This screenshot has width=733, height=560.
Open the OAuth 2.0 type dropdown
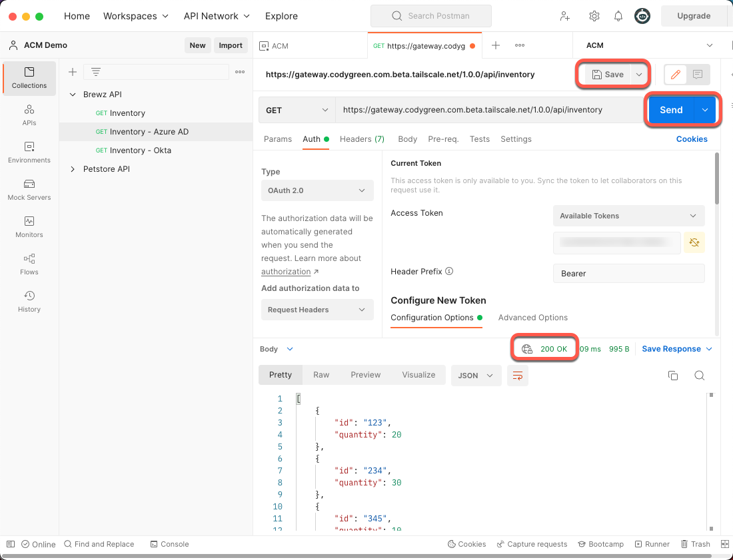coord(317,190)
